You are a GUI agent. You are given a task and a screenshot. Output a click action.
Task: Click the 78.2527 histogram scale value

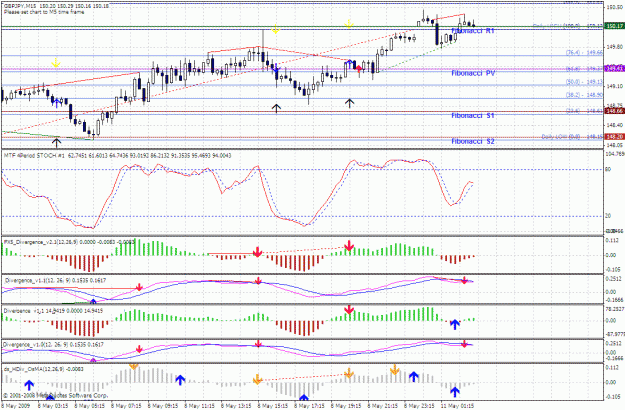pyautogui.click(x=615, y=309)
